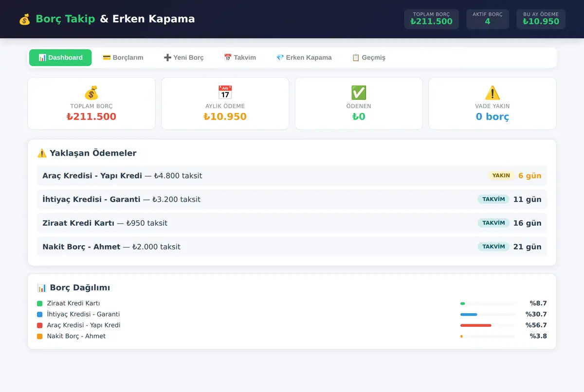Click the money bag icon in header

[x=24, y=19]
